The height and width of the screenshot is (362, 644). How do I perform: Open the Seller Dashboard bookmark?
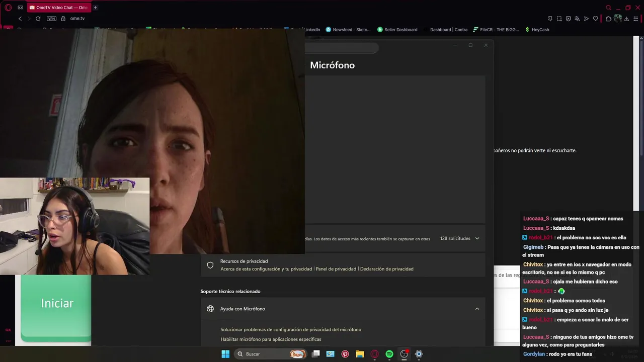pos(397,30)
